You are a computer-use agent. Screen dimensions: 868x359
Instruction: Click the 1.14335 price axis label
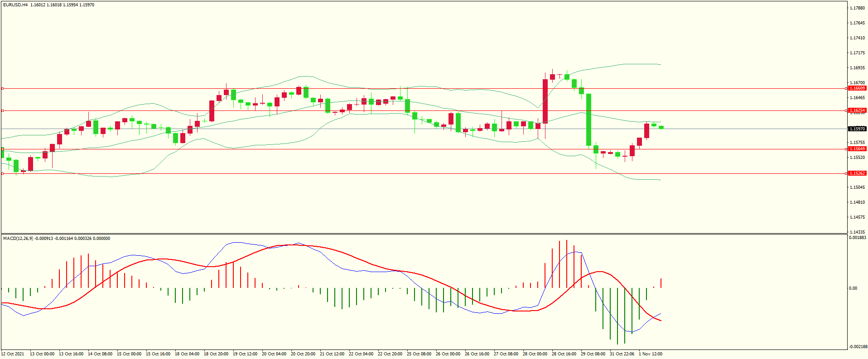tap(857, 232)
